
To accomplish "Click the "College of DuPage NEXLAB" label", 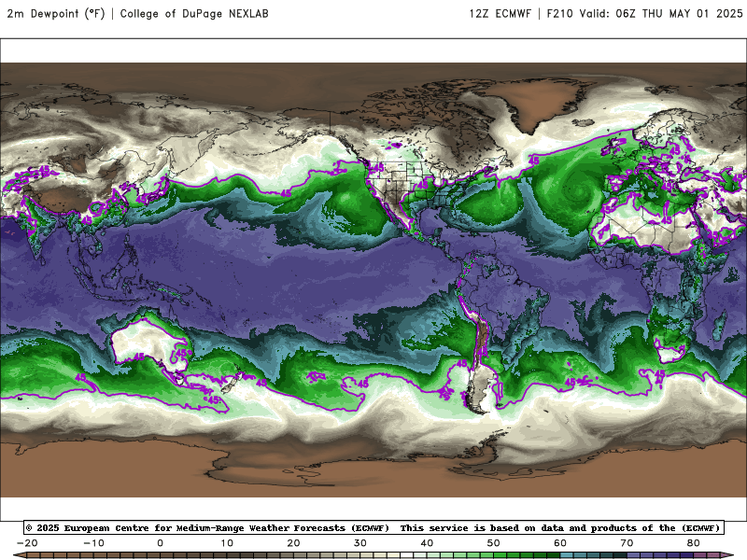I will (x=194, y=14).
